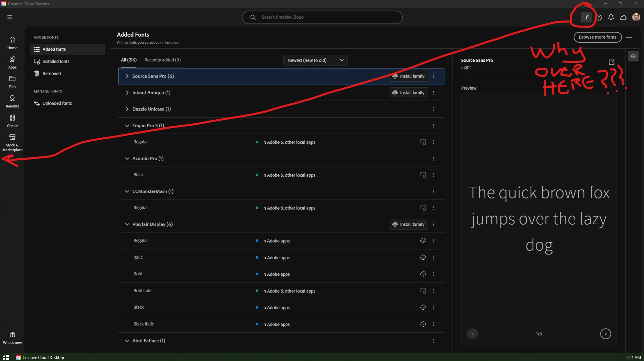Install Playfair Display Bold cloud icon

click(423, 274)
